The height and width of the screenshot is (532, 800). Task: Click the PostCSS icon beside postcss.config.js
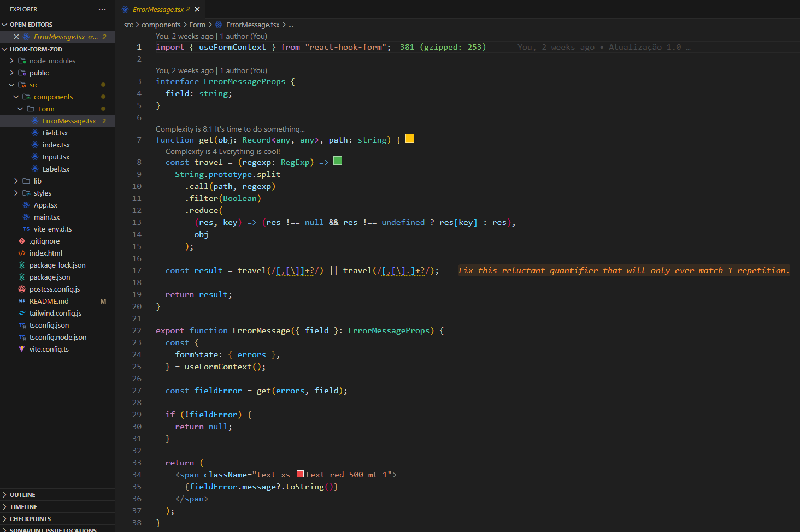click(22, 289)
